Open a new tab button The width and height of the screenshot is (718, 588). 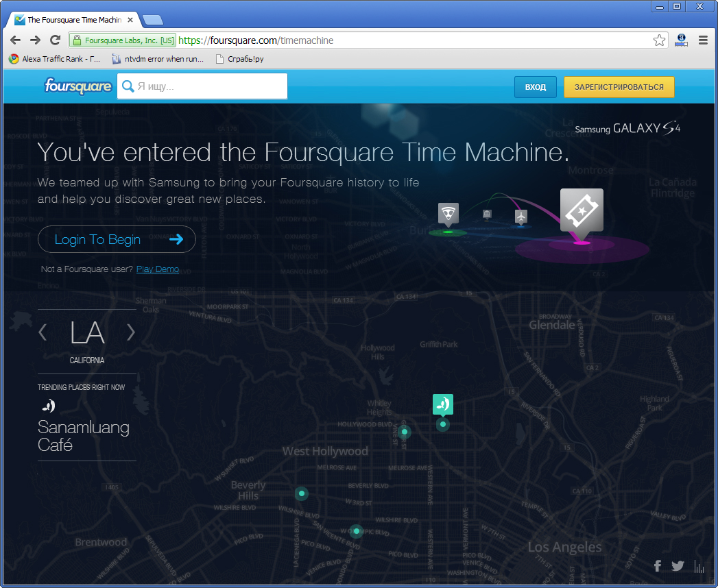[152, 20]
